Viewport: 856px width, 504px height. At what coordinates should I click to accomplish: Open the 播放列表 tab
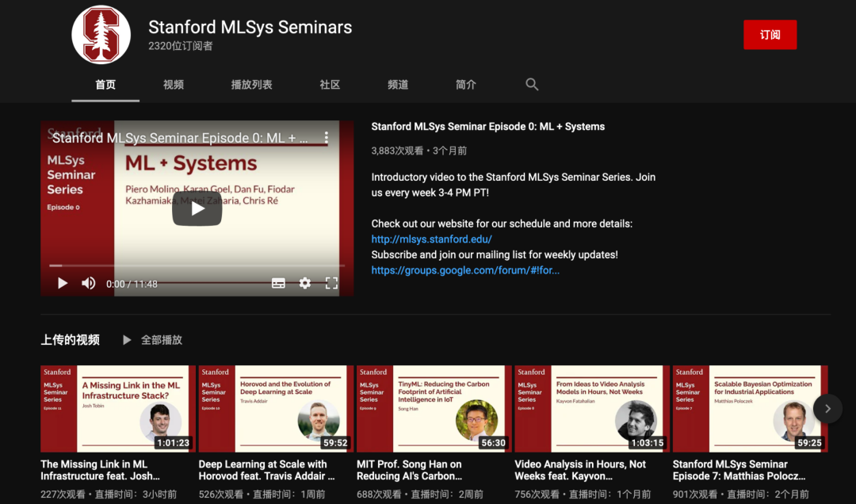(252, 85)
